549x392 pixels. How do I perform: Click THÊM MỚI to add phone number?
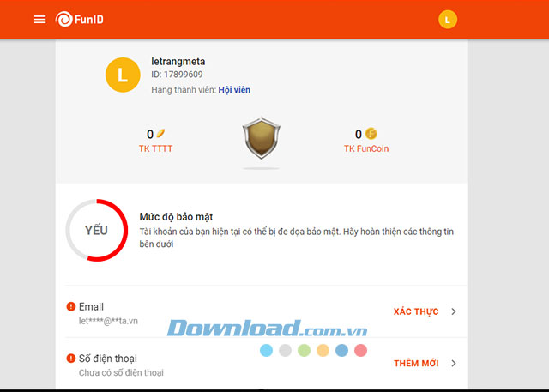[x=416, y=364]
